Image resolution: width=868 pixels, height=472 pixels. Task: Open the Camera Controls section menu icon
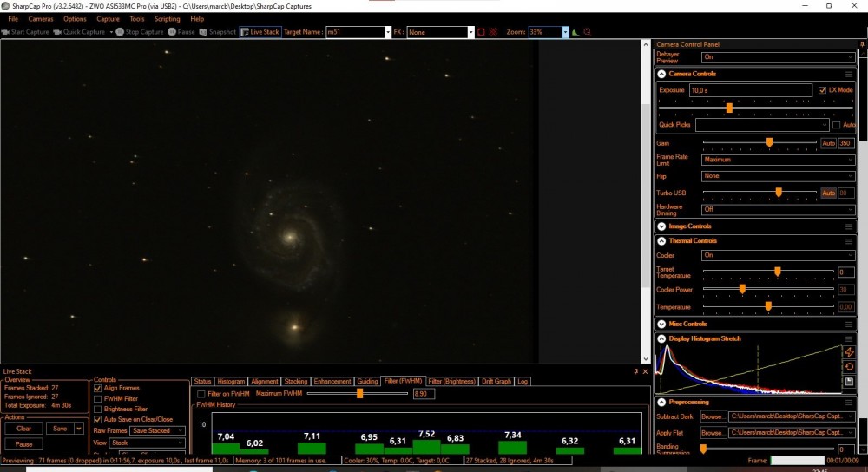849,74
